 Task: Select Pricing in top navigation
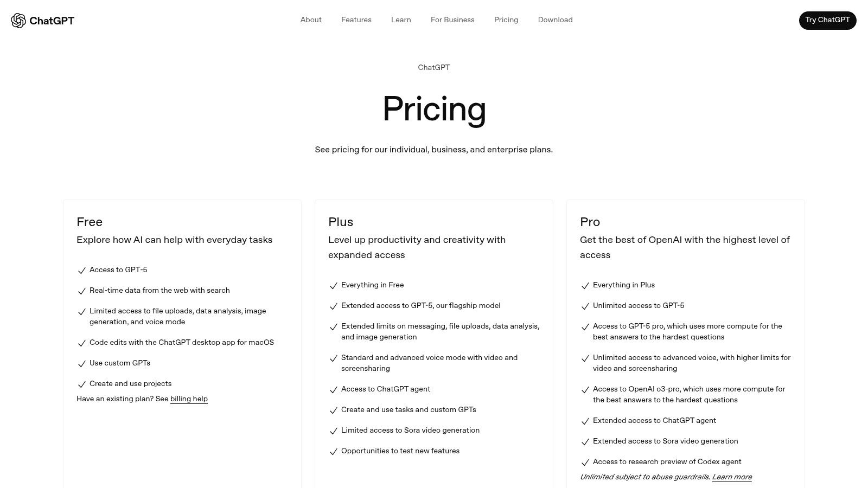[506, 20]
